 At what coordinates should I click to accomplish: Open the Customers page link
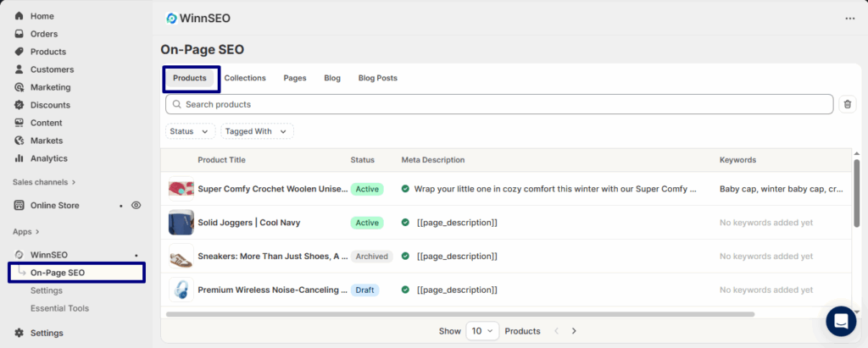pyautogui.click(x=52, y=69)
